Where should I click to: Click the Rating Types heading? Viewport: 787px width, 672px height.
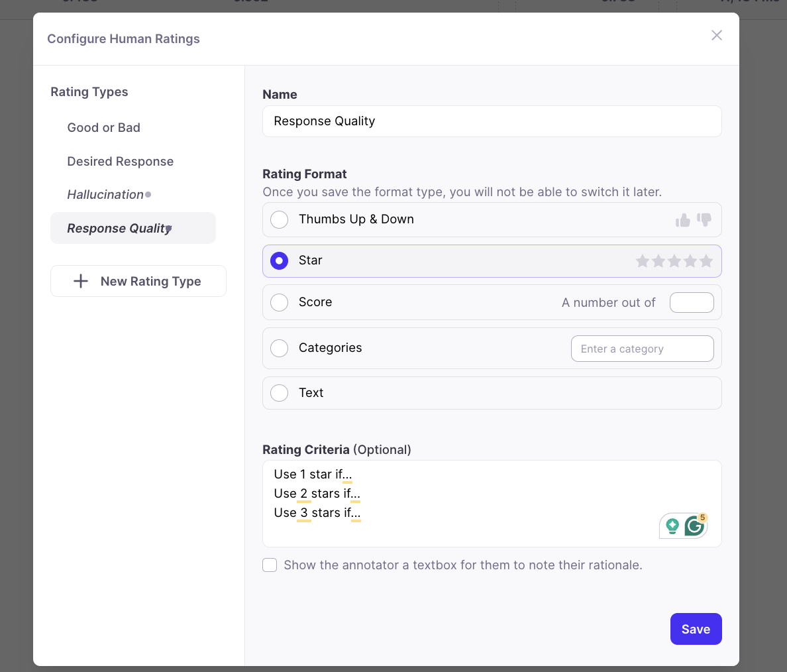(89, 92)
